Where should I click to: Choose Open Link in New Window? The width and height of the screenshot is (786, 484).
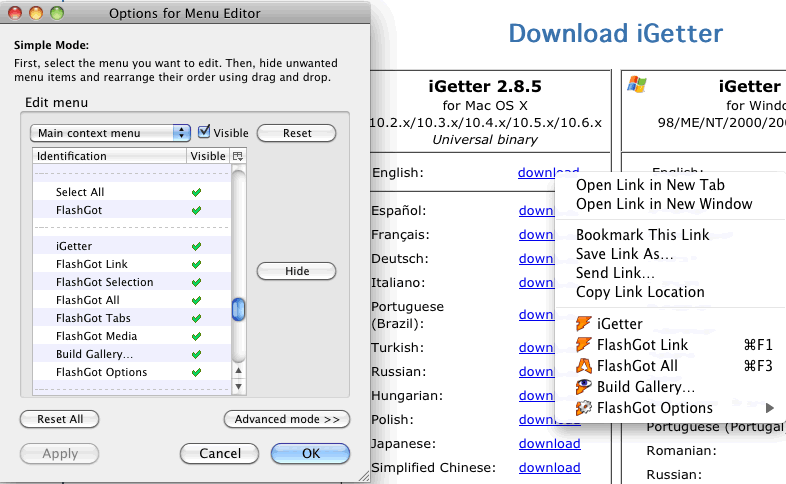[x=664, y=204]
